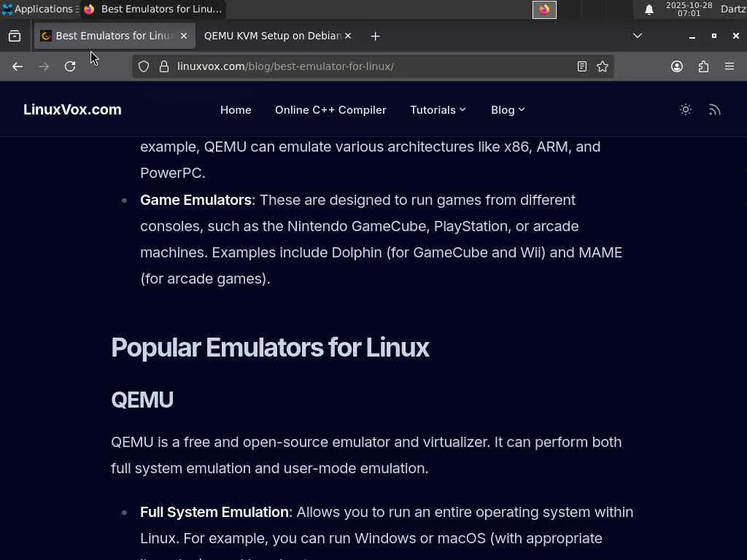
Task: Open the Firefox hamburger menu
Action: click(x=729, y=66)
